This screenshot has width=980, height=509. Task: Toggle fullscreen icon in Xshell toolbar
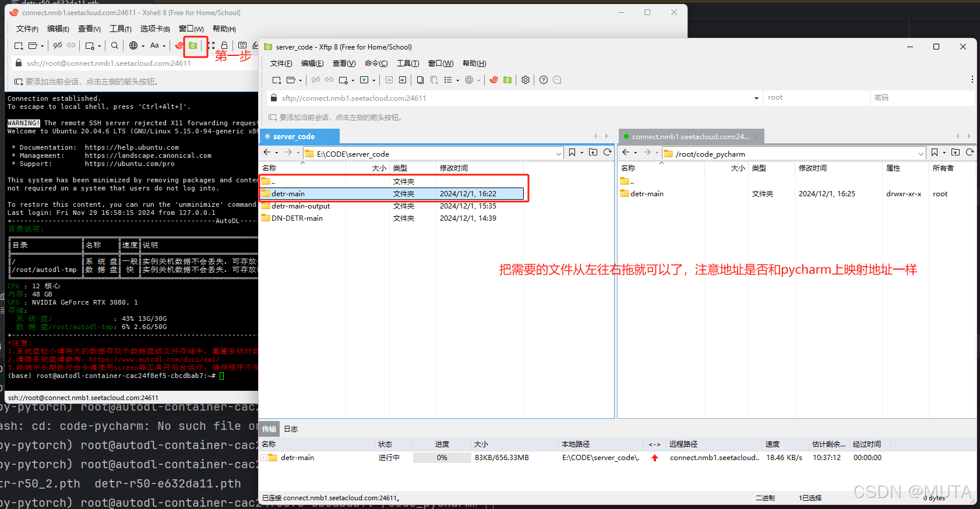coord(211,45)
